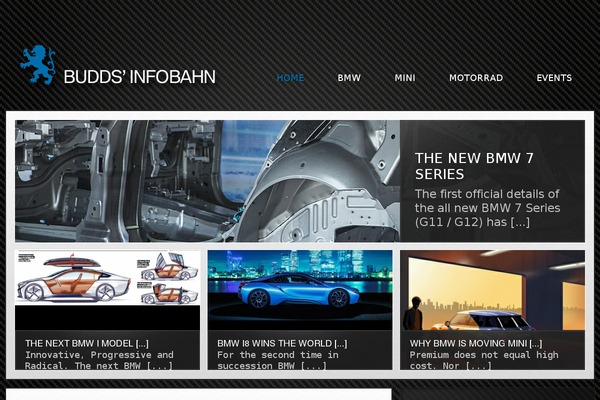Open "The Next BMW i Model" article title
Screen dimensions: 600x400
coord(87,343)
